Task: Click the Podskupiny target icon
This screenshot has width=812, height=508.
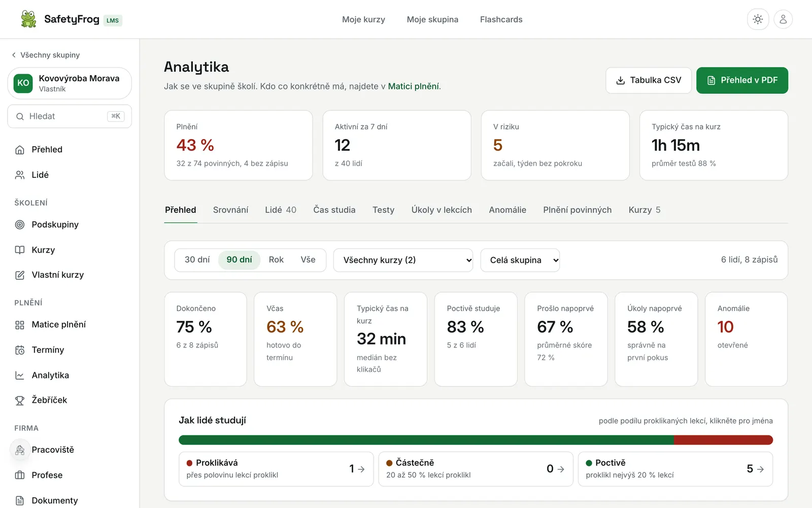Action: pos(20,225)
